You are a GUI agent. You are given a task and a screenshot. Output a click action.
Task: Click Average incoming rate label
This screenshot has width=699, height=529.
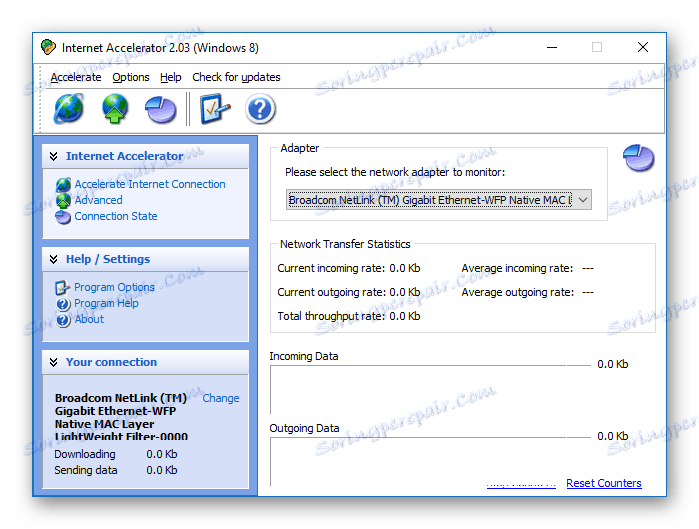pyautogui.click(x=517, y=268)
